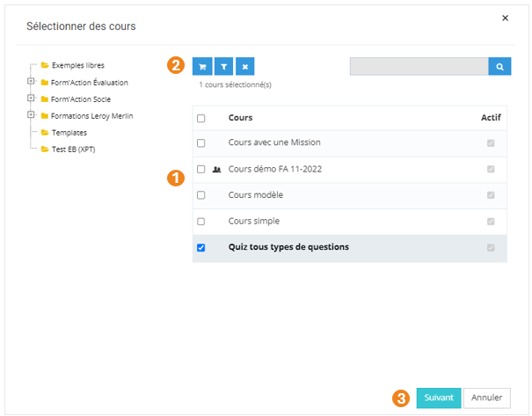Click the clear selection X icon button
The image size is (532, 416).
246,66
